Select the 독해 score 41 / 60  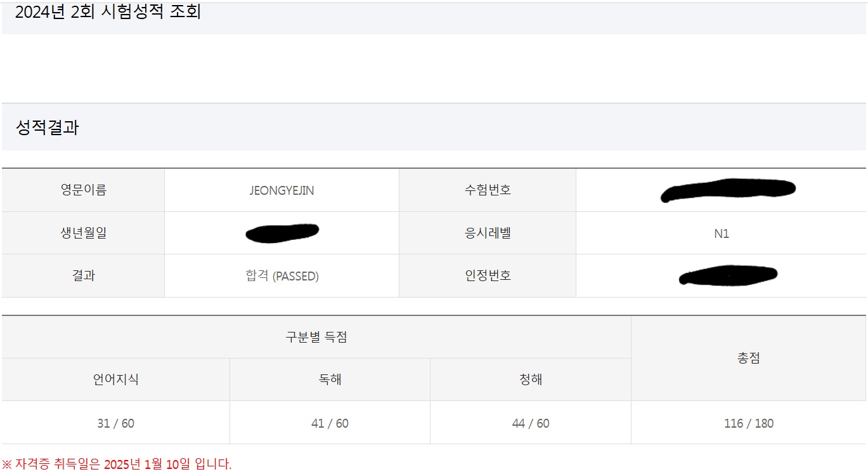(x=330, y=423)
